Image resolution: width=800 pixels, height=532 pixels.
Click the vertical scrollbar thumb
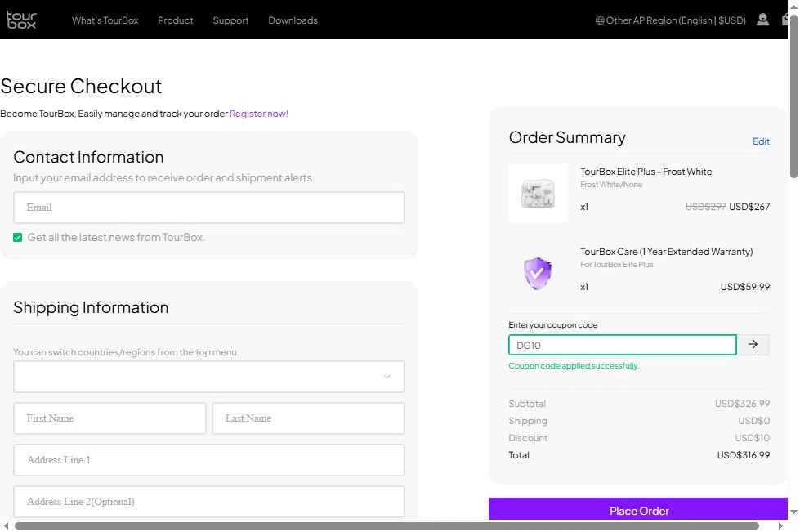click(793, 97)
